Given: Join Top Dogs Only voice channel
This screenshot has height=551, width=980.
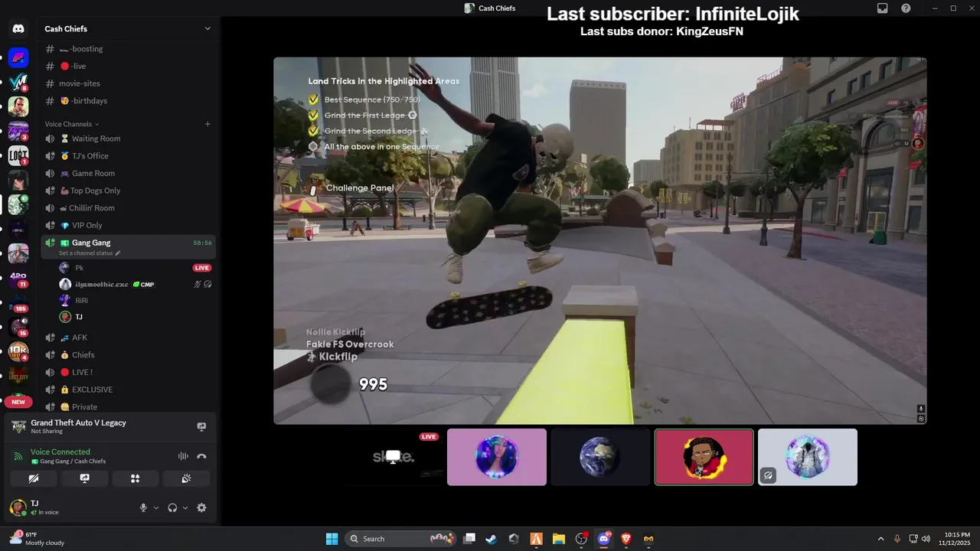Looking at the screenshot, I should point(128,191).
